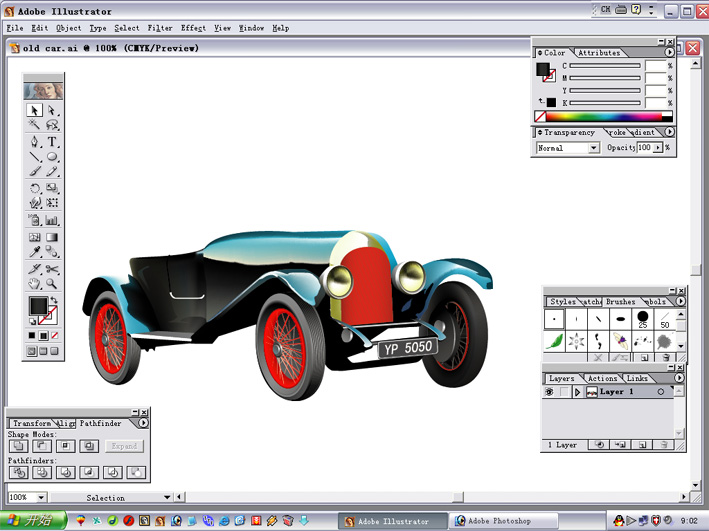This screenshot has width=709, height=531.
Task: Select the Column Graph tool
Action: tap(52, 220)
